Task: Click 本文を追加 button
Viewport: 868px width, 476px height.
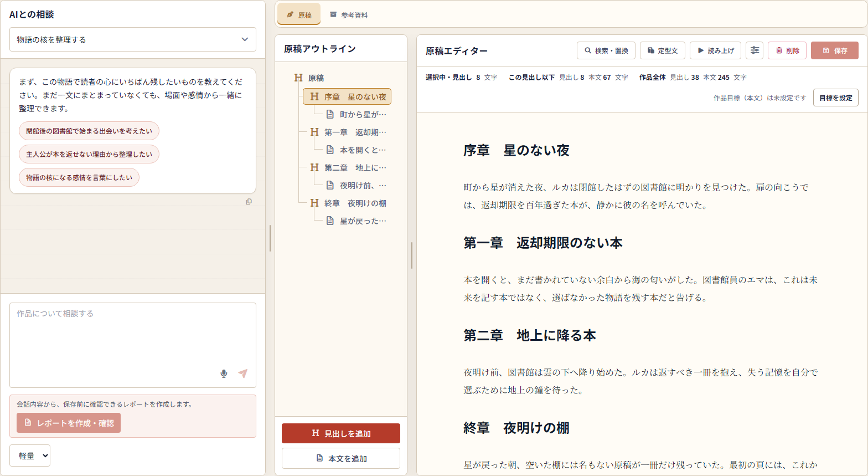Action: point(341,458)
